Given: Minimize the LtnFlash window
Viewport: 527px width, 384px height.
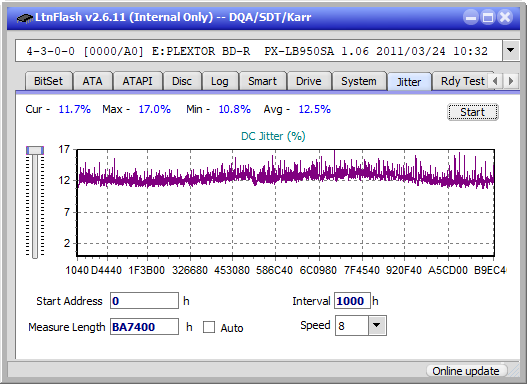Looking at the screenshot, I should [471, 17].
